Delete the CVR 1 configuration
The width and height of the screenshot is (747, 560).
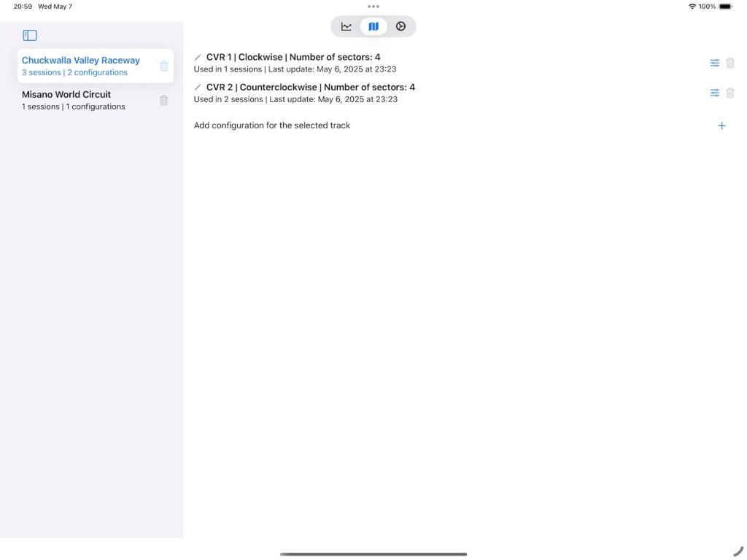(730, 63)
